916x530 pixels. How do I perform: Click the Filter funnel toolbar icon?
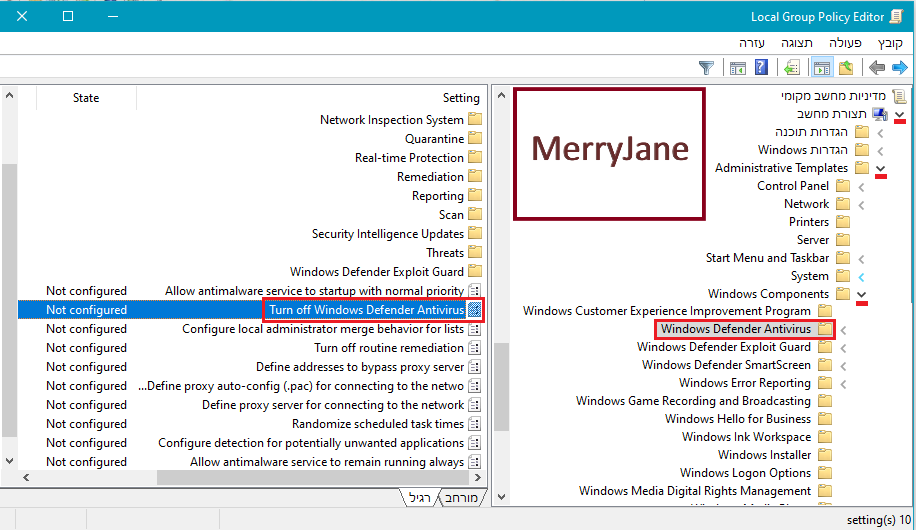pos(707,68)
